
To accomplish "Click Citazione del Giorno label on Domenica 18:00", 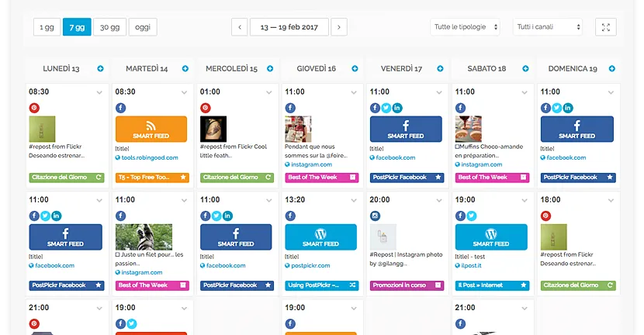I will 578,285.
